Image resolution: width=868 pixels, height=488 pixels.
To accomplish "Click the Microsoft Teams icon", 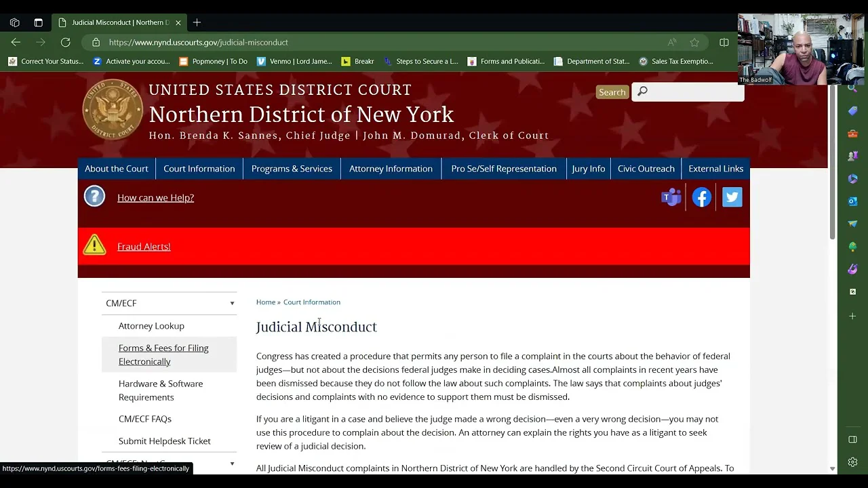I will pos(671,197).
